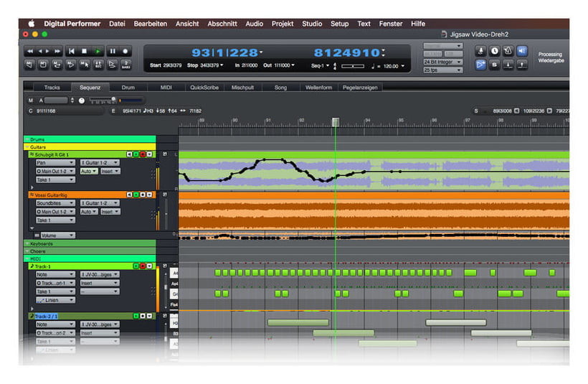
Task: Click the Solo 'S' button in the control panel
Action: 495,65
